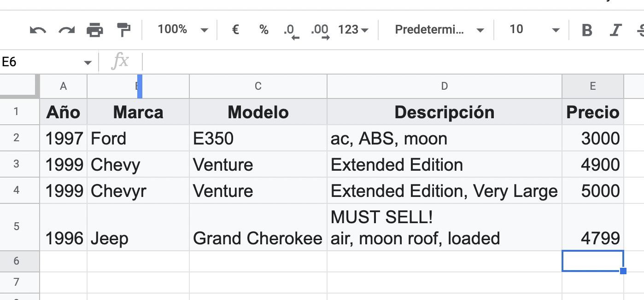The height and width of the screenshot is (300, 644).
Task: Select the Venture cell in row 3
Action: (258, 164)
